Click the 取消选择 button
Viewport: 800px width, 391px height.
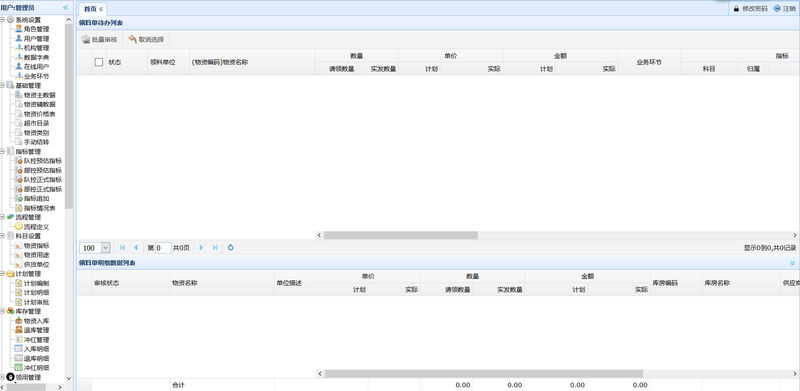[x=146, y=39]
